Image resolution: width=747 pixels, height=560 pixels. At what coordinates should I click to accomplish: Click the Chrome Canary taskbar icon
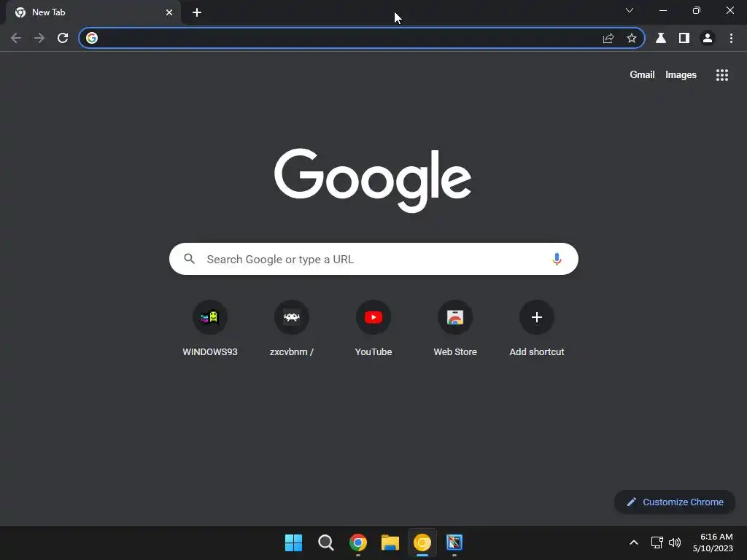[422, 542]
